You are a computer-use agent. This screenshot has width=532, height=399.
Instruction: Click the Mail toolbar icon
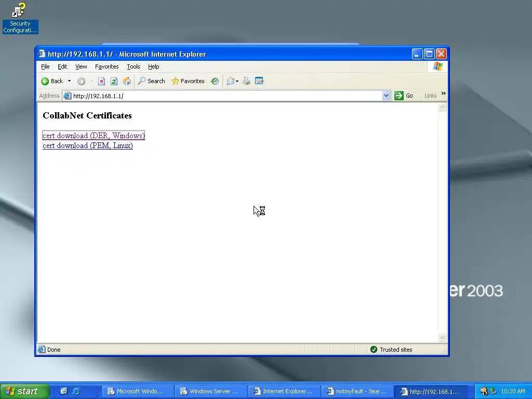coord(230,81)
